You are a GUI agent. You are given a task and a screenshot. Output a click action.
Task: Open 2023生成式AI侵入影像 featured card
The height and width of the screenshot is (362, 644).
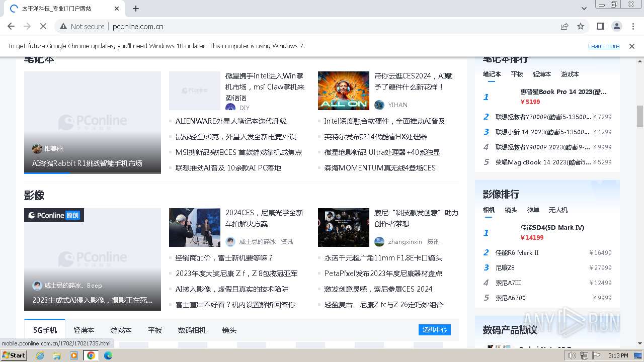(93, 259)
